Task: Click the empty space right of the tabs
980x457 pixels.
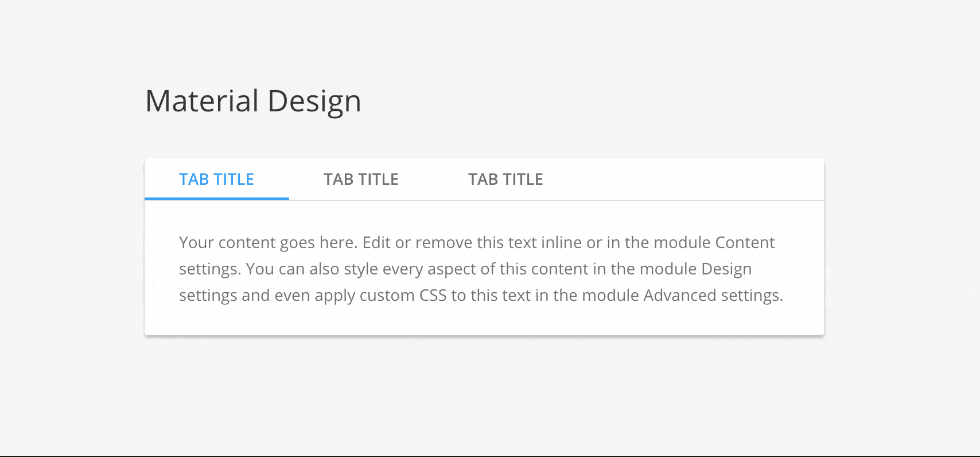Action: (x=689, y=179)
